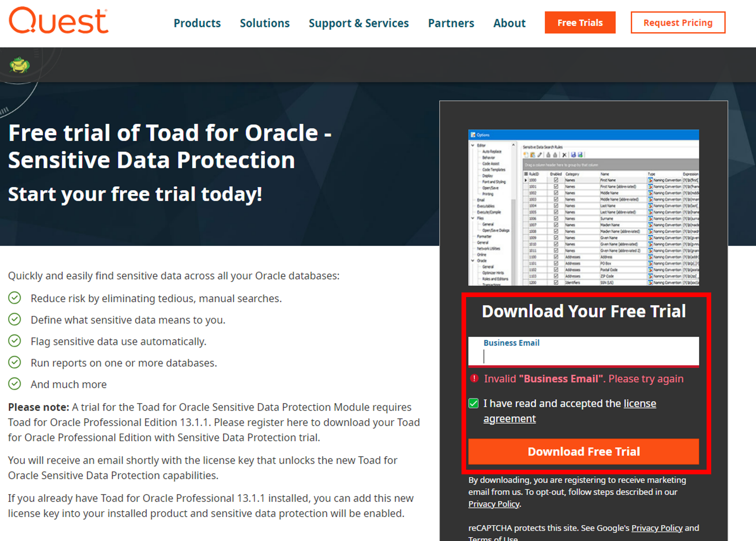This screenshot has height=541, width=756.
Task: Open the license agreement link
Action: [639, 404]
